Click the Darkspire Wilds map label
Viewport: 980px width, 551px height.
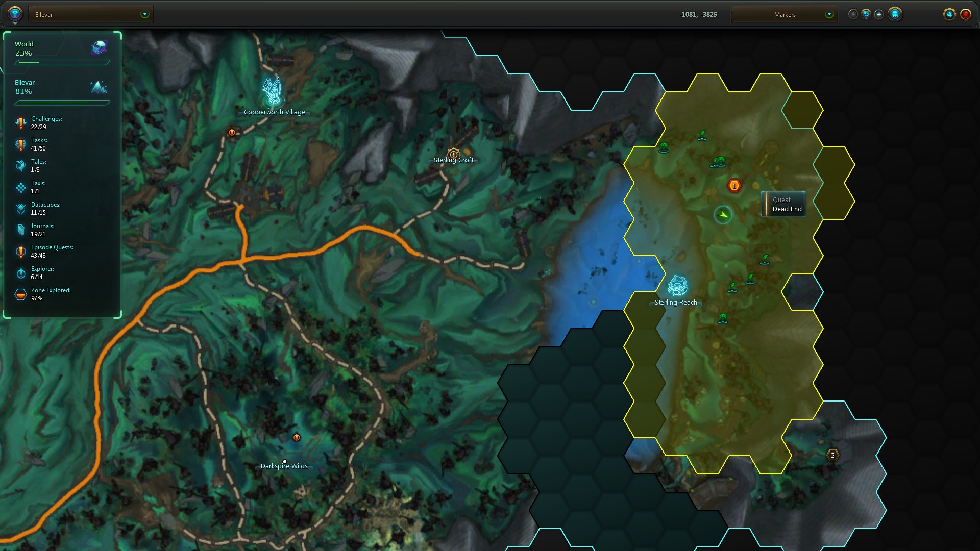pyautogui.click(x=284, y=466)
